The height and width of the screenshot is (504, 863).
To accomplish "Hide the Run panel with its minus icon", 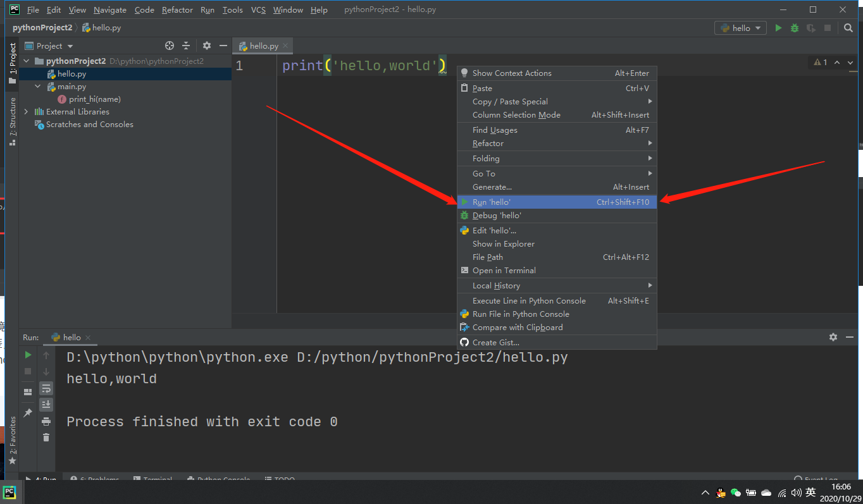I will pyautogui.click(x=850, y=337).
